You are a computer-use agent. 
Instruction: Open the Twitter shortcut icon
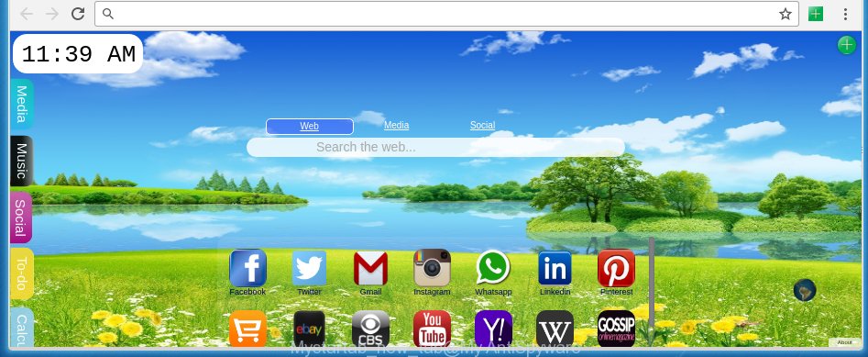(310, 268)
